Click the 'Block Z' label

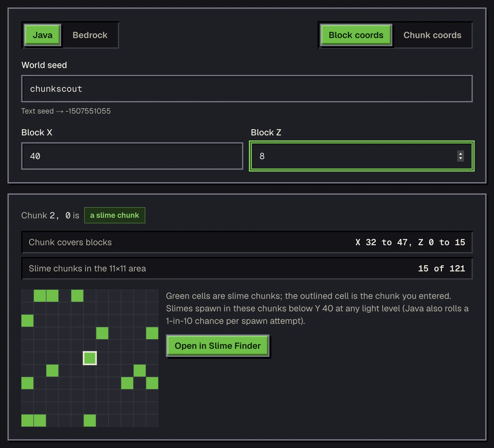pyautogui.click(x=266, y=132)
